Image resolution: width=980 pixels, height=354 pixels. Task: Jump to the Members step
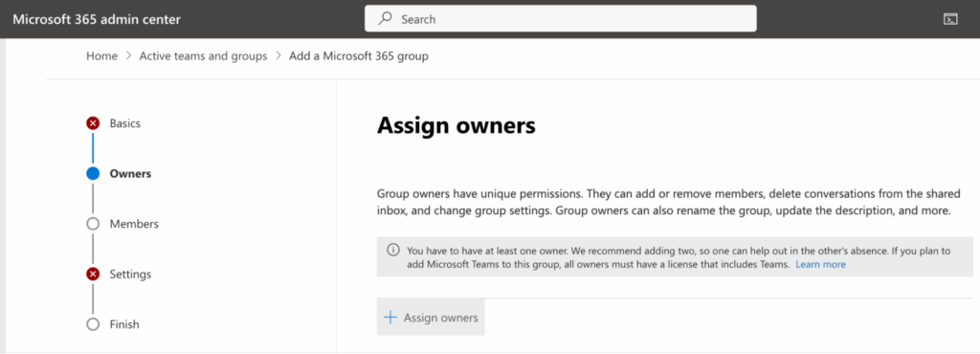[x=134, y=224]
